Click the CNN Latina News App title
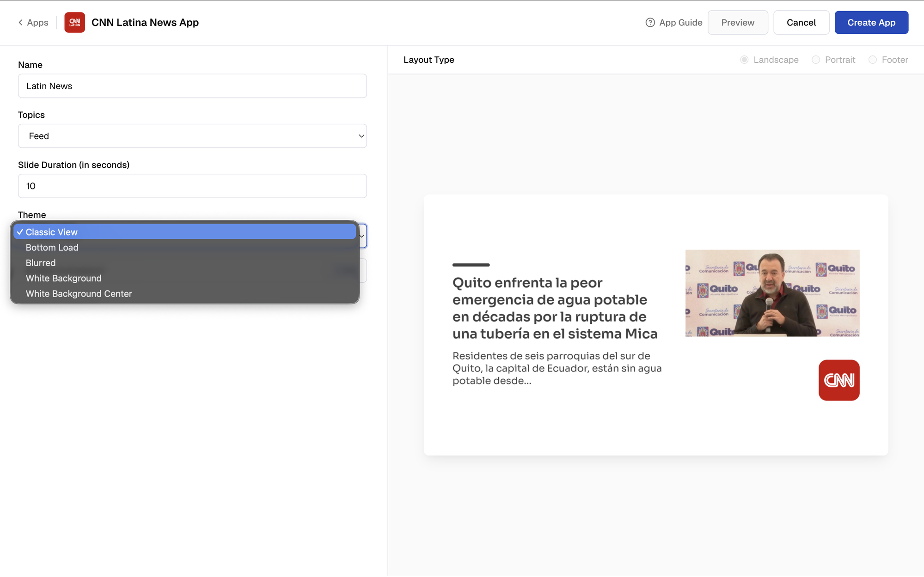 pyautogui.click(x=145, y=23)
